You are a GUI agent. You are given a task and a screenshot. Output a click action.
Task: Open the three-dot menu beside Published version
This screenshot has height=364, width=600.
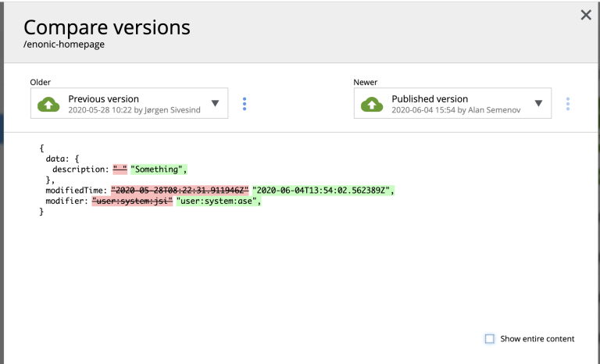click(568, 104)
